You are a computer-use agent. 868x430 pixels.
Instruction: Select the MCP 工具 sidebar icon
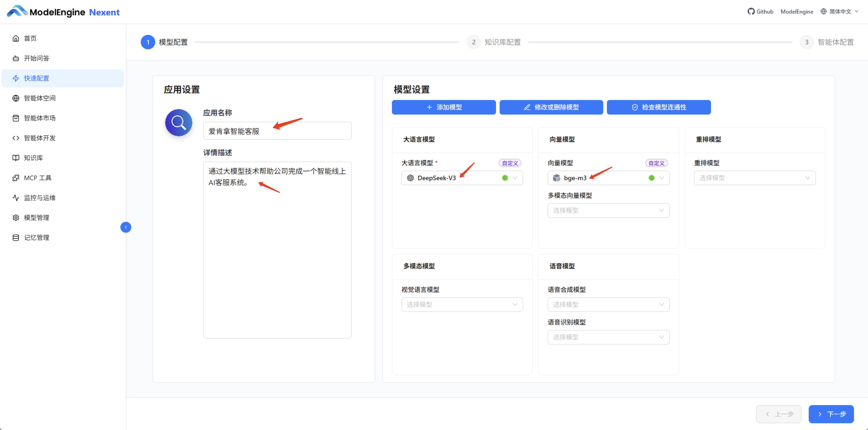[x=16, y=178]
